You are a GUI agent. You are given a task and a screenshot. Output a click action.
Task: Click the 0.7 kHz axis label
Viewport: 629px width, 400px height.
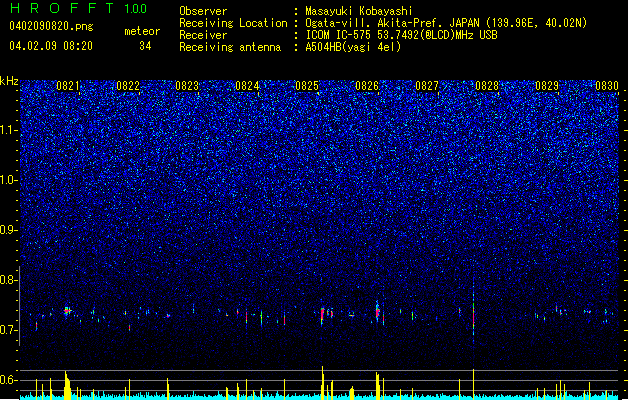[9, 330]
